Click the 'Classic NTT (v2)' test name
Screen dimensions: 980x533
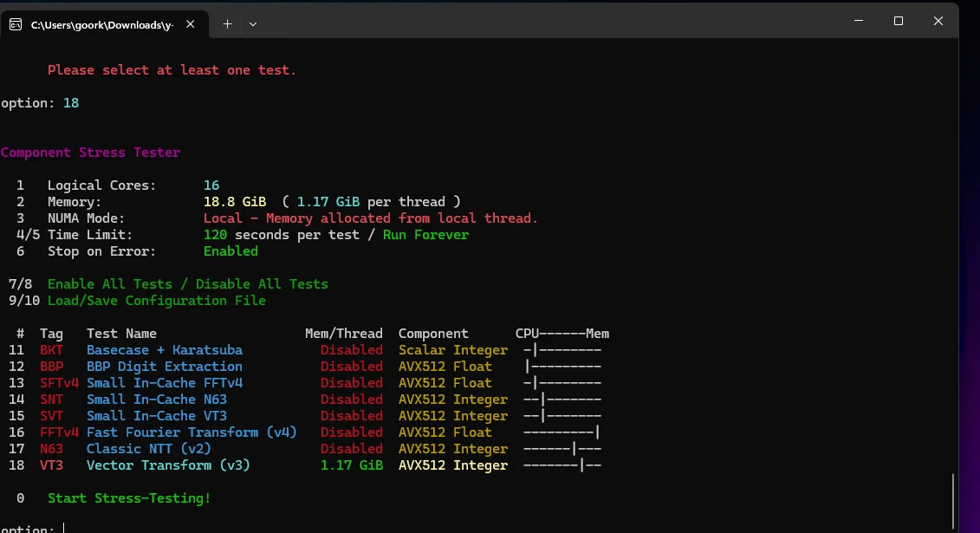(x=149, y=449)
